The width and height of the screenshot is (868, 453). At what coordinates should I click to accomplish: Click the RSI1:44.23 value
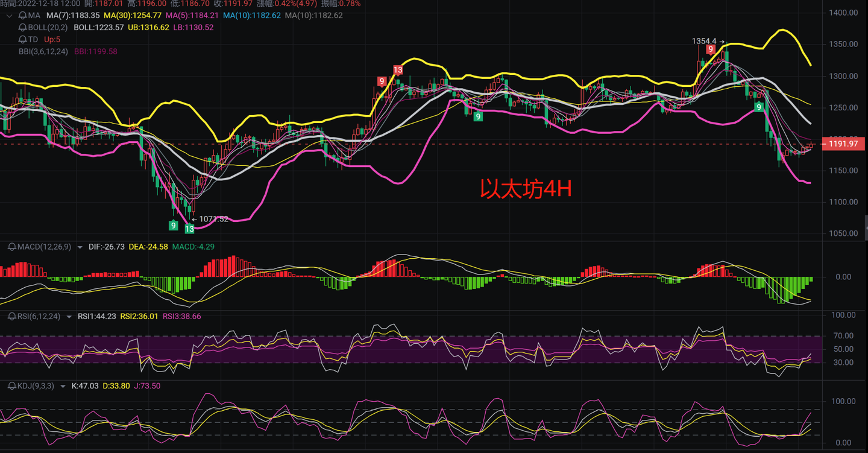[x=97, y=316]
